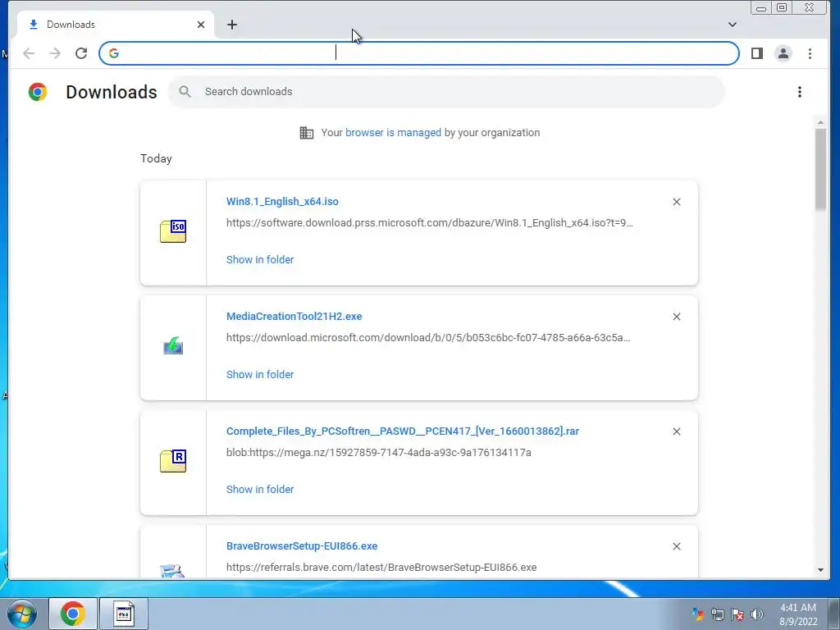Click the Downloads page heading

(112, 92)
